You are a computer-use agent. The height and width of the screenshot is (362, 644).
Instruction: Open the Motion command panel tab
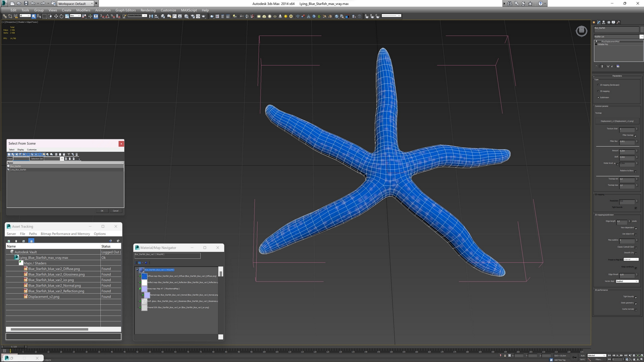click(608, 22)
